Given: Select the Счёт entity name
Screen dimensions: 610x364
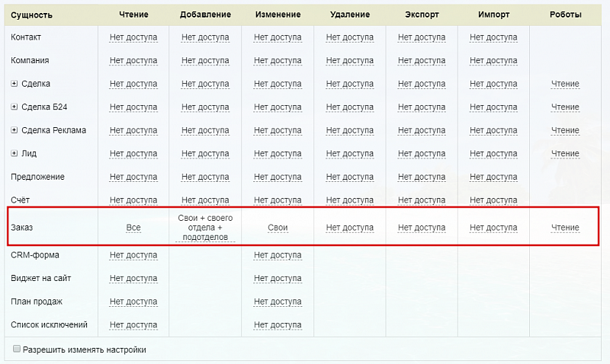Looking at the screenshot, I should [x=21, y=200].
